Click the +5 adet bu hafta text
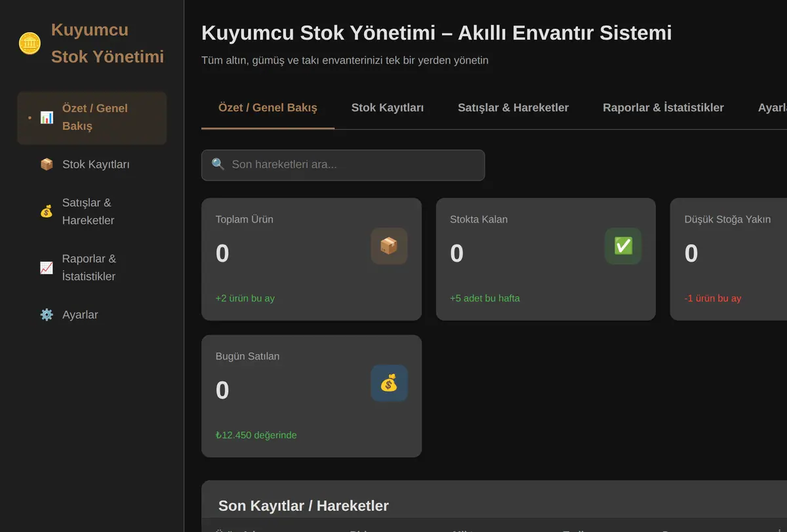This screenshot has width=787, height=532. [485, 298]
